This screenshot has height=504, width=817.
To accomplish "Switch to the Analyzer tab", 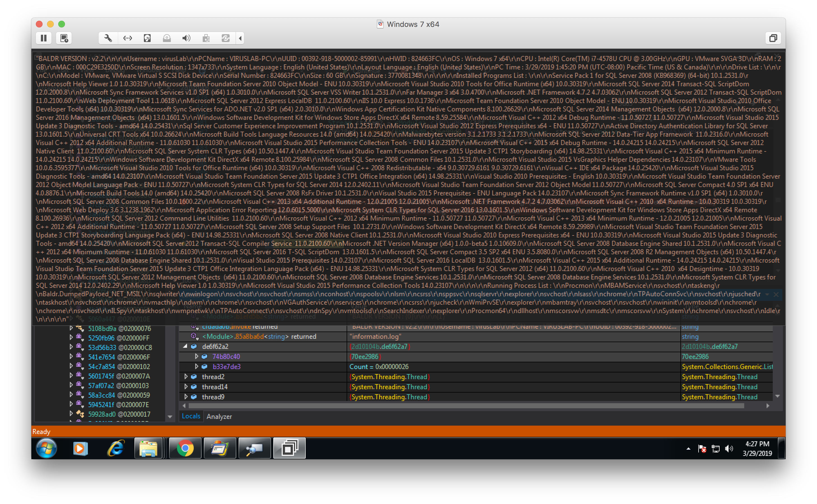I will click(219, 416).
